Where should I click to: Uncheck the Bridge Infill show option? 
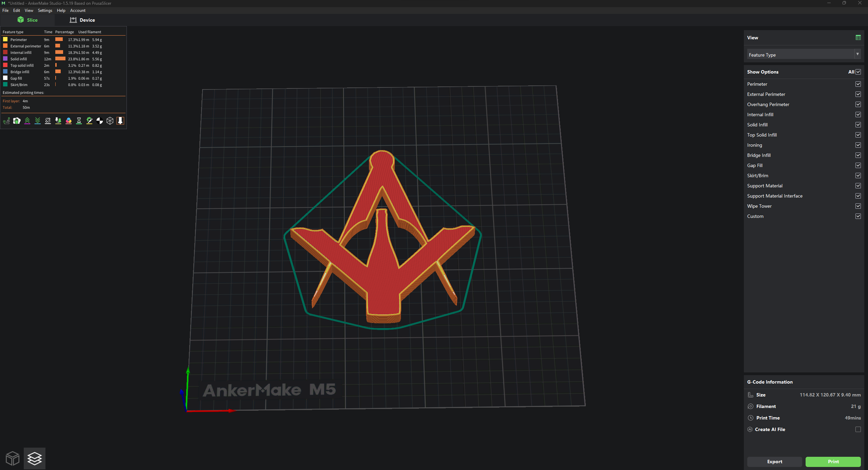tap(858, 155)
